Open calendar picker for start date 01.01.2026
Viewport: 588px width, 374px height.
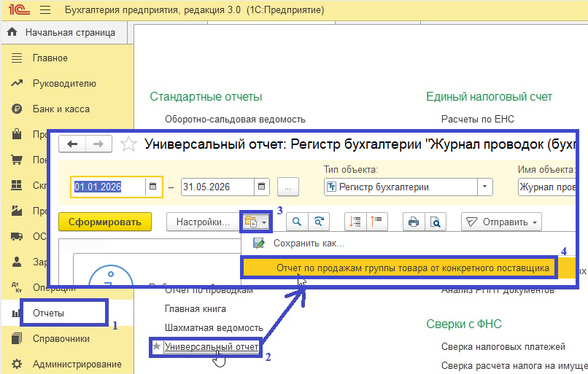coord(152,187)
